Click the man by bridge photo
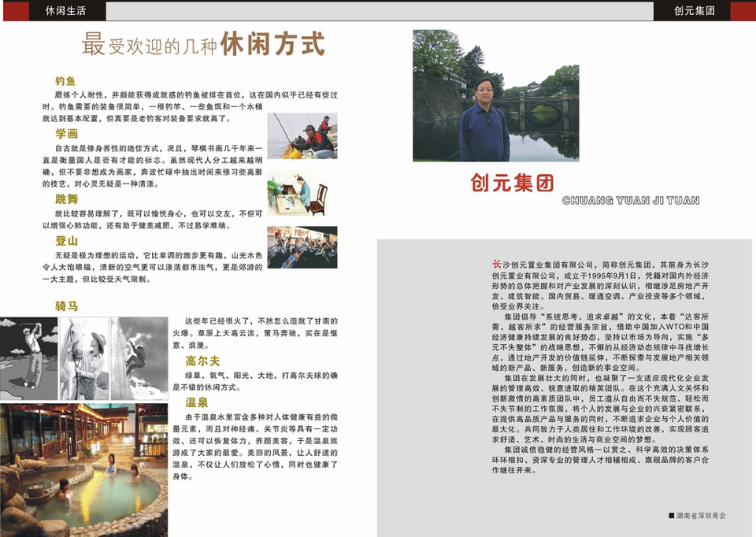This screenshot has height=537, width=756. (x=496, y=95)
